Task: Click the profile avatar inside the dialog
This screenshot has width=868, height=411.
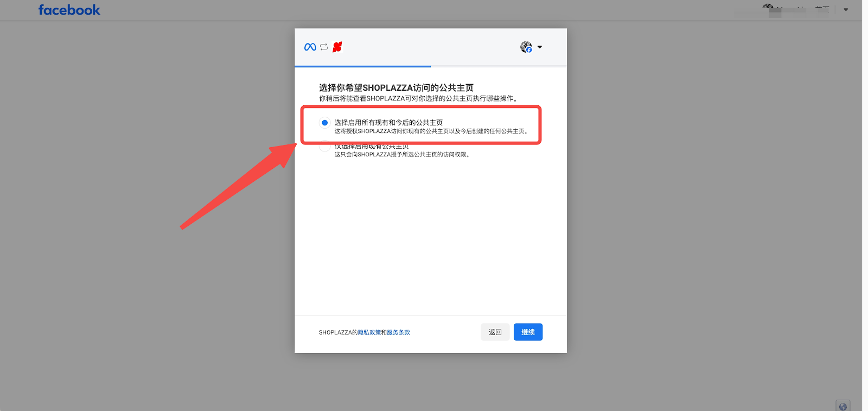Action: pyautogui.click(x=526, y=47)
